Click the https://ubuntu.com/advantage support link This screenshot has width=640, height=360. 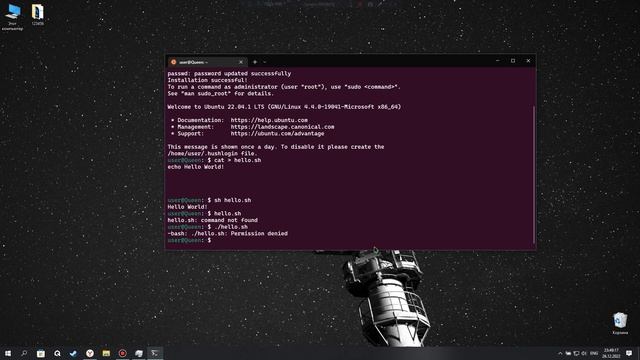coord(277,133)
